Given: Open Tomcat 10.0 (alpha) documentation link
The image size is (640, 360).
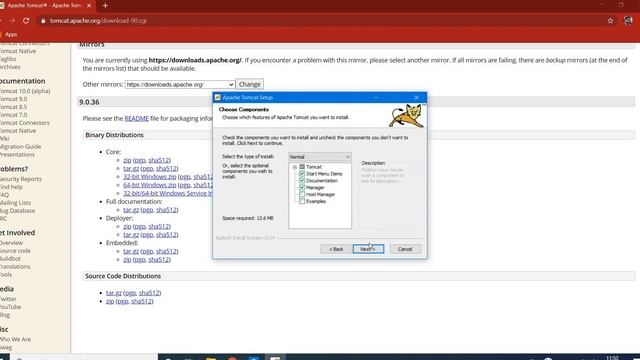Looking at the screenshot, I should [25, 91].
